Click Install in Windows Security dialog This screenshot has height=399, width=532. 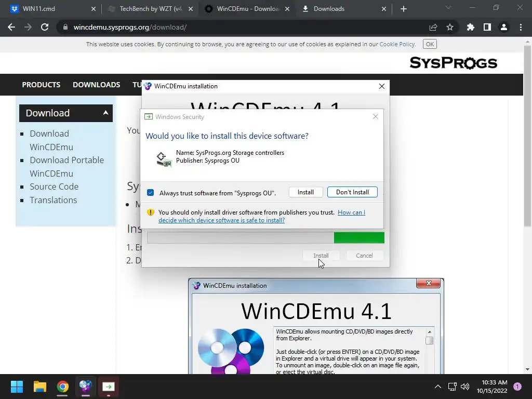[x=305, y=192]
